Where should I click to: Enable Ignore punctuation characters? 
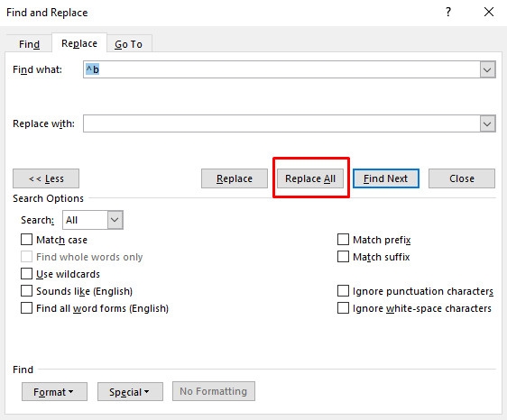pyautogui.click(x=343, y=291)
